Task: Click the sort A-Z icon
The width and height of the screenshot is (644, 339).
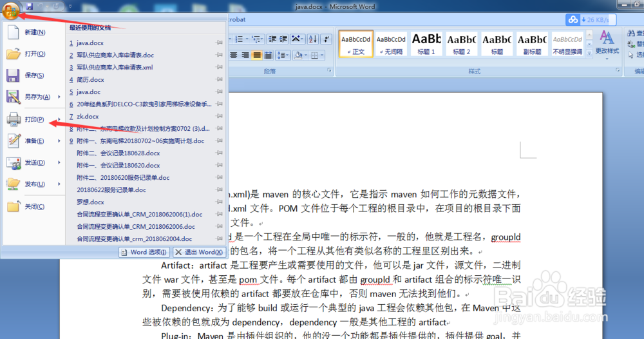Action: (x=313, y=39)
